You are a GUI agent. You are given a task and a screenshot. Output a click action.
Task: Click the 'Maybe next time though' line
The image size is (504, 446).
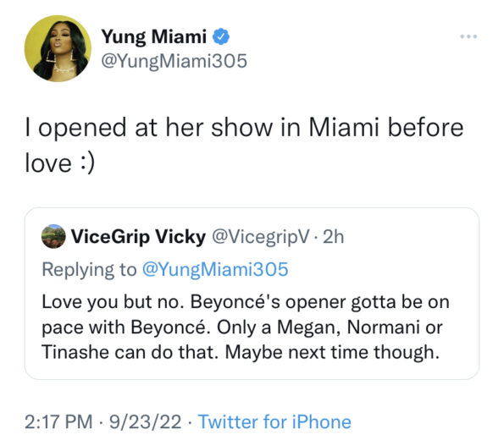click(x=332, y=352)
